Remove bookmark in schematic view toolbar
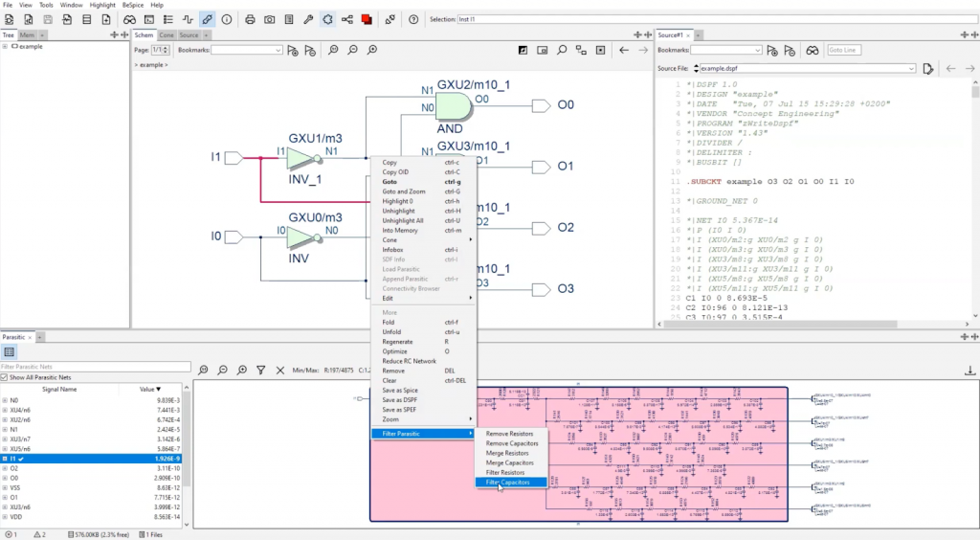 point(310,51)
